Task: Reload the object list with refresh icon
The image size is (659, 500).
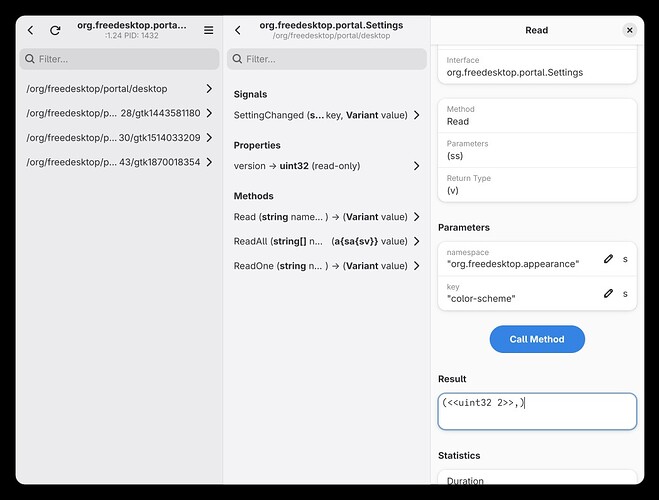Action: click(55, 30)
